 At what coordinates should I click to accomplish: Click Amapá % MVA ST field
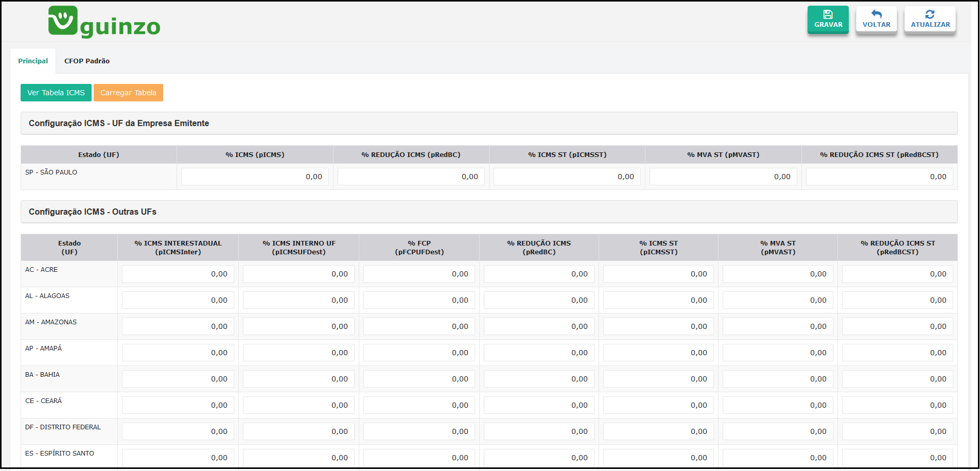click(x=778, y=353)
